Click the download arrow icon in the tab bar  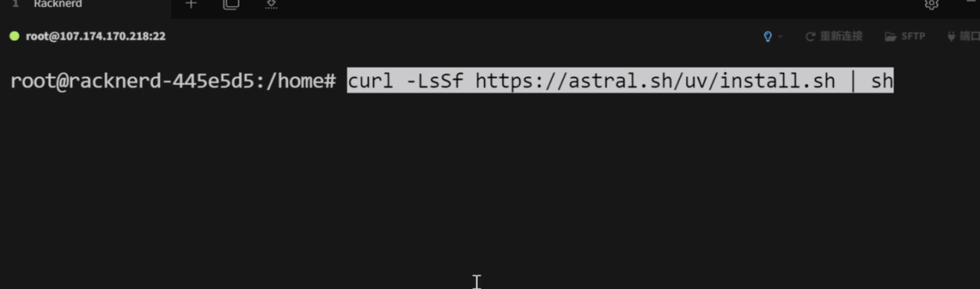(x=271, y=4)
